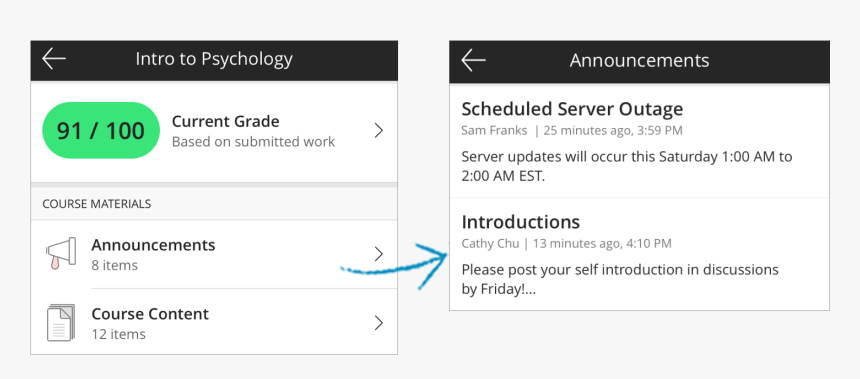Open the Introductions announcement title
This screenshot has height=379, width=860.
(x=520, y=222)
